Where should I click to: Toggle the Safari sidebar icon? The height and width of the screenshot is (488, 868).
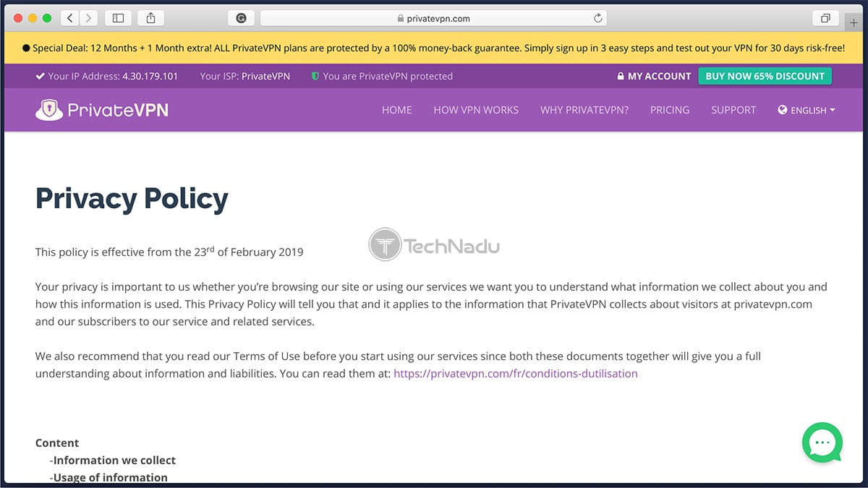click(x=118, y=18)
